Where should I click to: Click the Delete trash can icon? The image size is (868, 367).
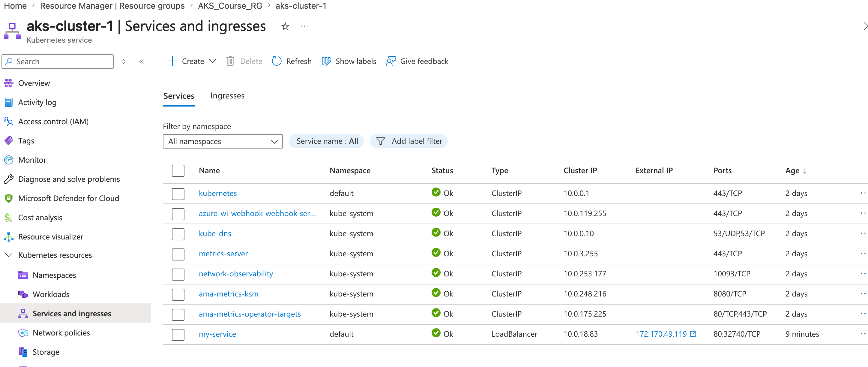click(230, 61)
